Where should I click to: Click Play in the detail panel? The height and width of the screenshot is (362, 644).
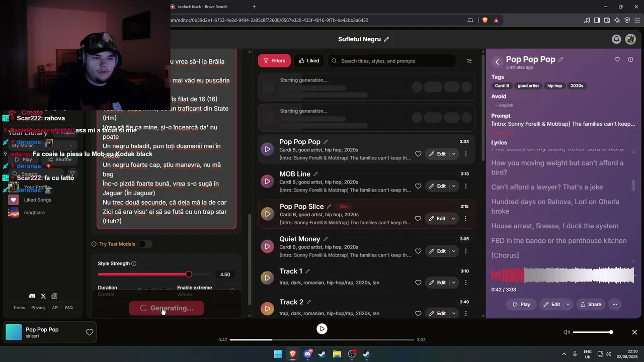tap(521, 304)
